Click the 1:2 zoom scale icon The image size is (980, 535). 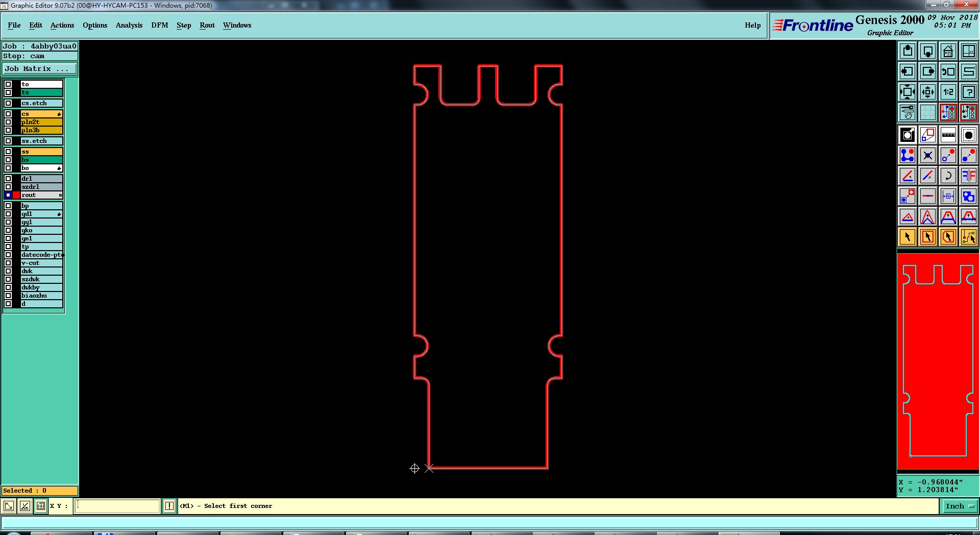click(948, 92)
